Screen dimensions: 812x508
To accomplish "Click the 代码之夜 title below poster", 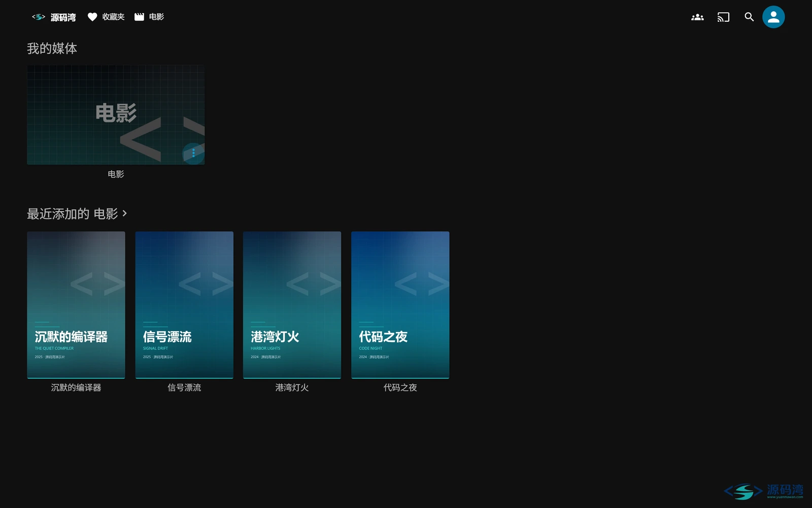I will tap(400, 388).
